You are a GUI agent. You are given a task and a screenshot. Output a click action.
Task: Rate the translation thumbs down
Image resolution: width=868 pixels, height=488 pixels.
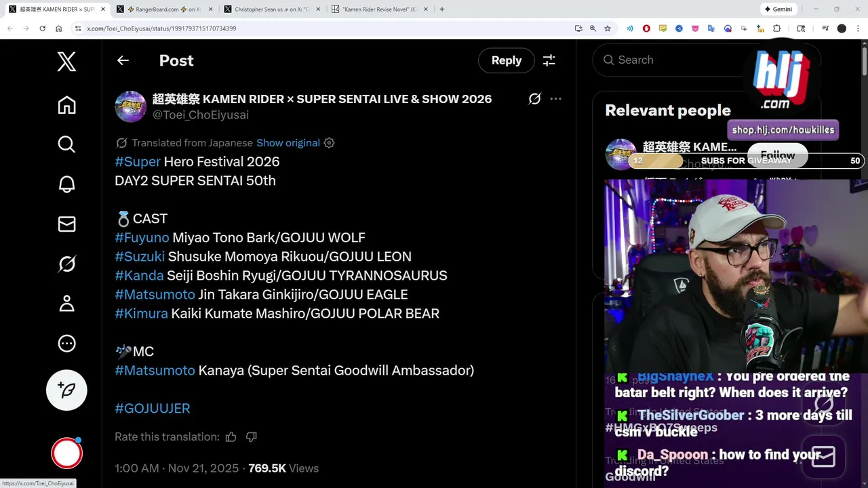[252, 437]
